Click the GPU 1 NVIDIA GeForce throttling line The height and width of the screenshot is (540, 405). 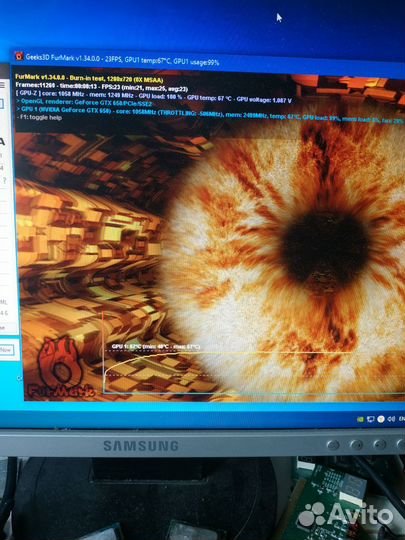(209, 115)
